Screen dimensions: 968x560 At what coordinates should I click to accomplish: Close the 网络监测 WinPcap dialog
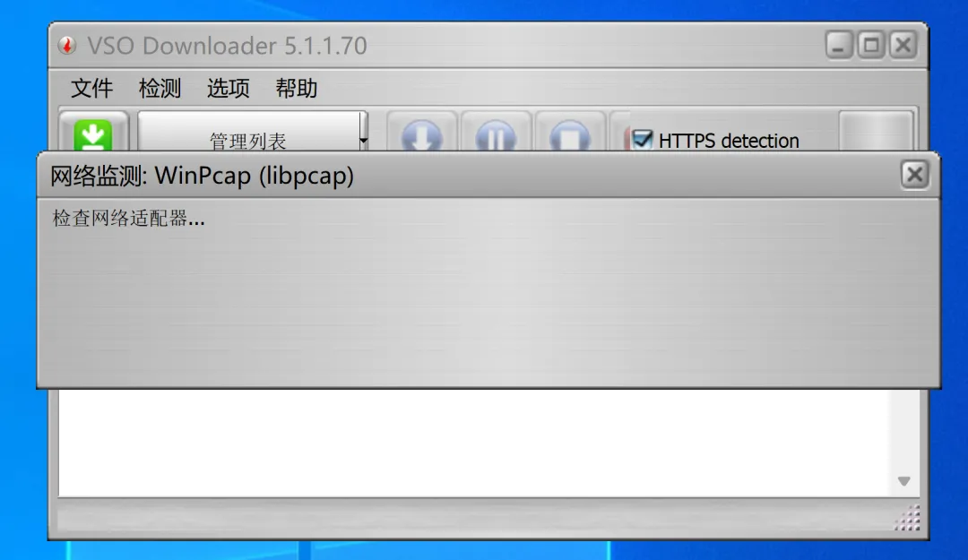[x=914, y=175]
